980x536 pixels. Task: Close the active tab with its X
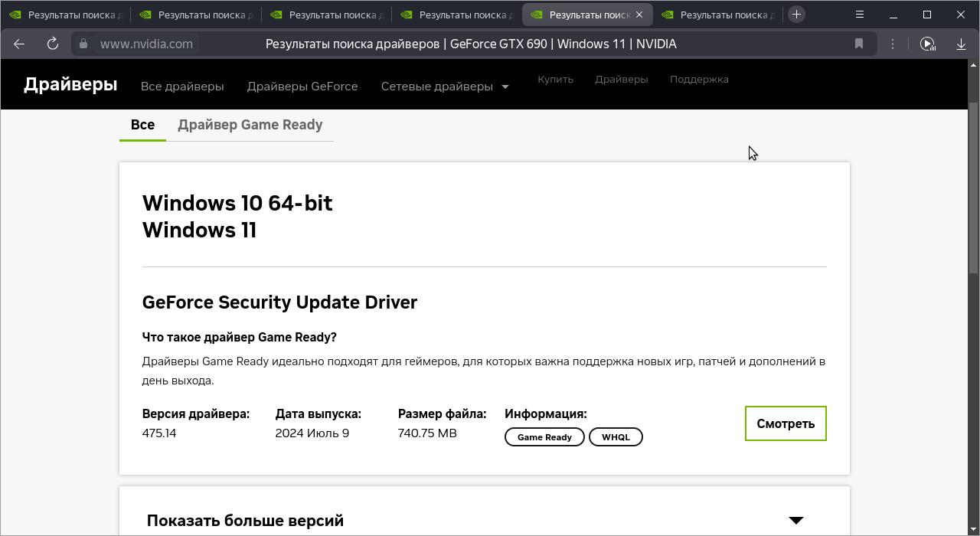tap(639, 15)
